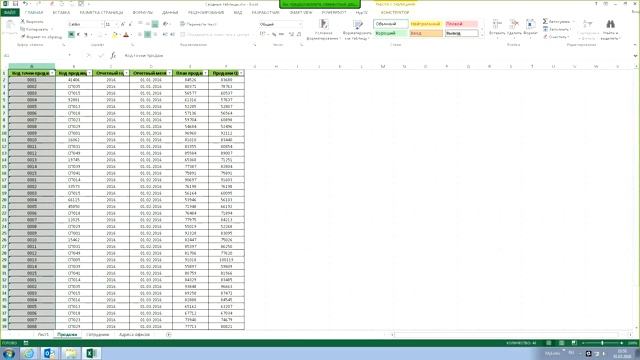Open Условное форматирование menu
The height and width of the screenshot is (360, 640).
coord(323,30)
